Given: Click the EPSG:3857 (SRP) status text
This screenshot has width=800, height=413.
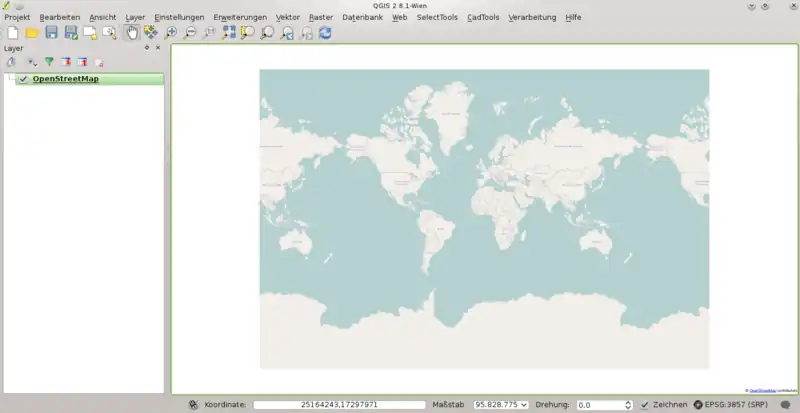Looking at the screenshot, I should click(736, 404).
